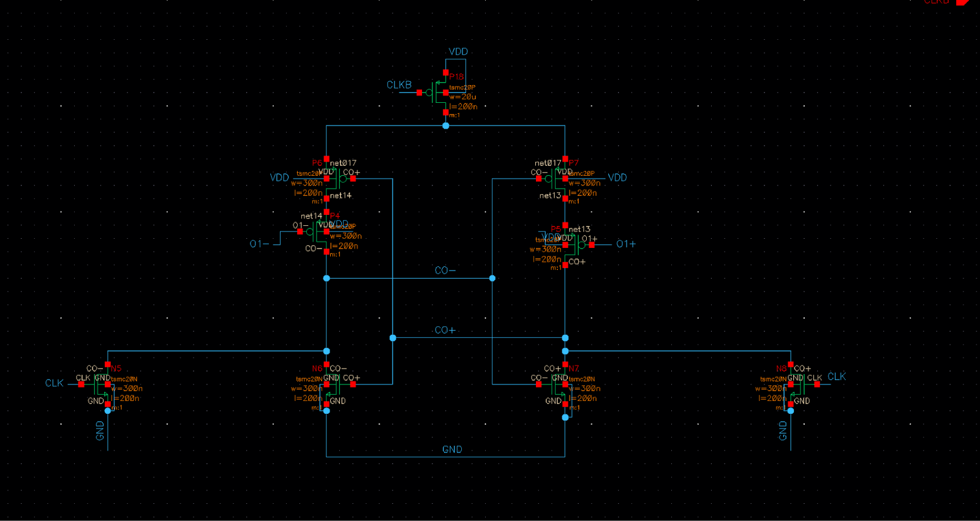The height and width of the screenshot is (521, 980).
Task: Click the blue O1- wire label
Action: [x=259, y=244]
